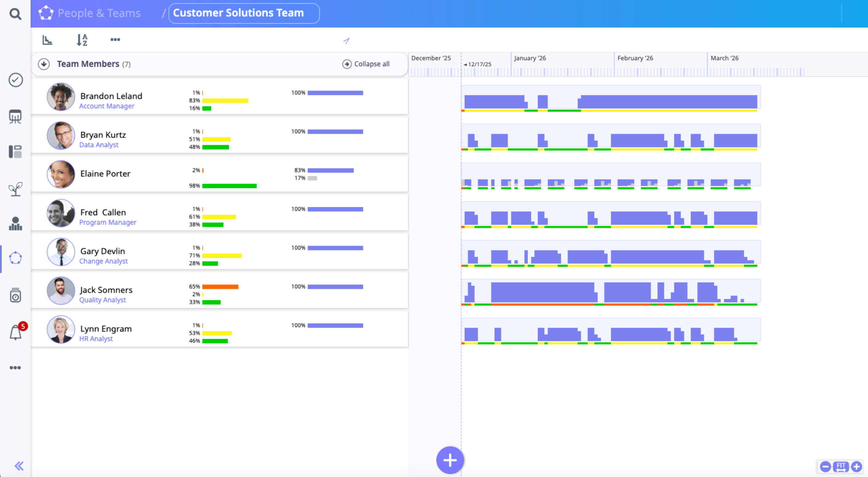The width and height of the screenshot is (868, 477).
Task: Click the chart axes toolbar icon
Action: coord(47,40)
